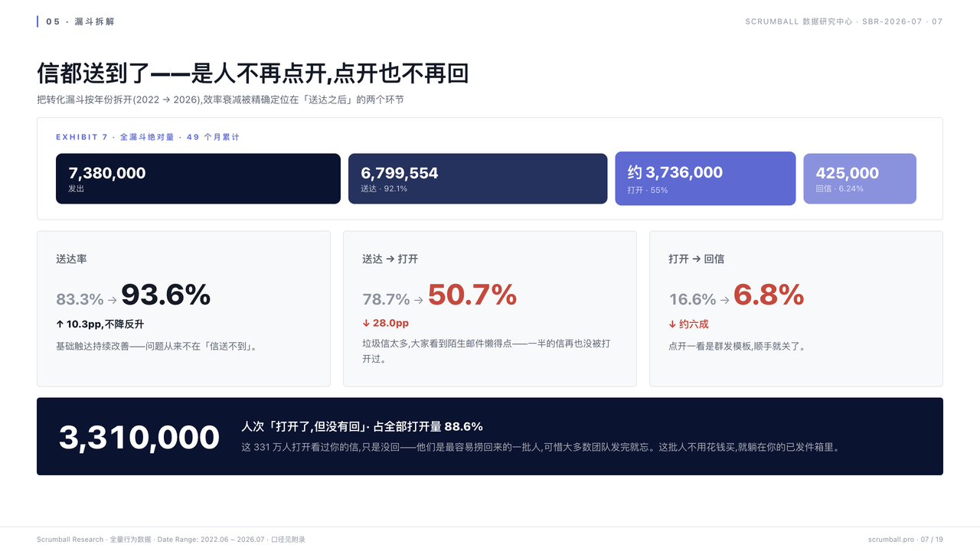Click the header text SCRUMBALL 数据研究中心
Image resolution: width=980 pixels, height=551 pixels.
pyautogui.click(x=799, y=21)
